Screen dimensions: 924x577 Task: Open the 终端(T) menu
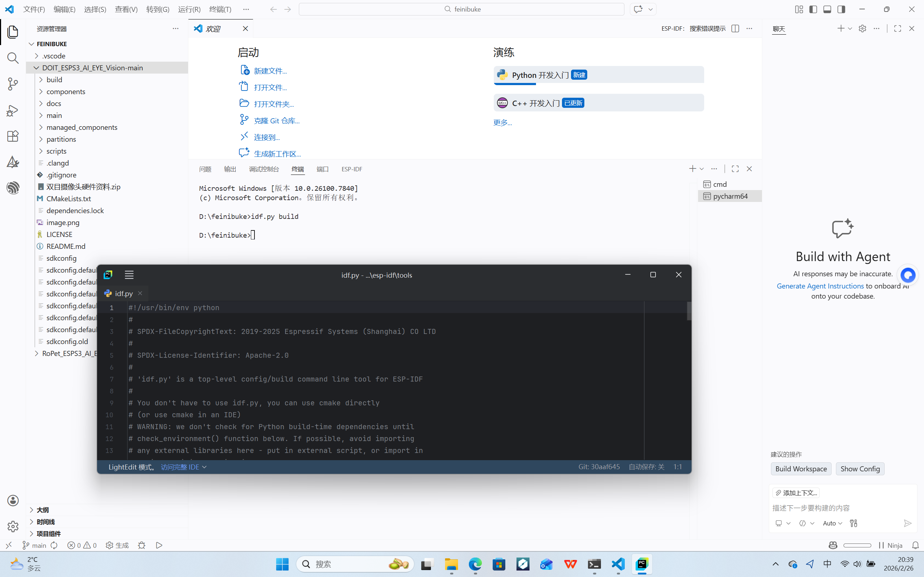(x=220, y=9)
